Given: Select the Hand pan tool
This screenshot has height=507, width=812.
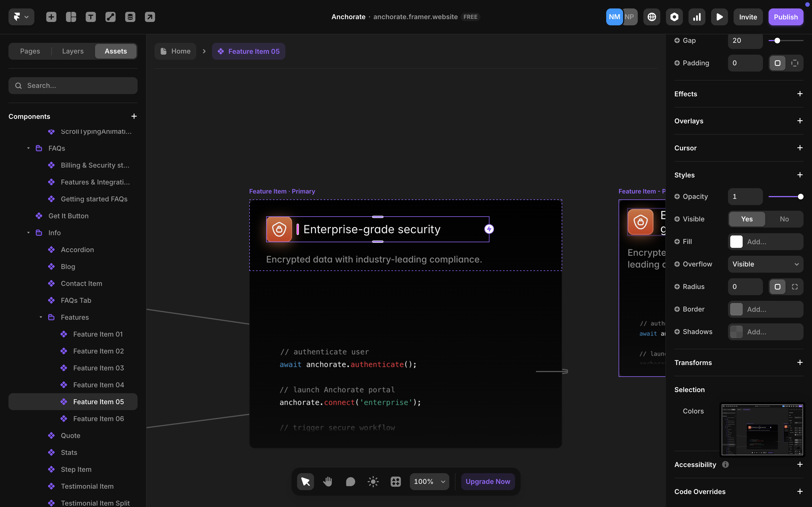Looking at the screenshot, I should (328, 482).
